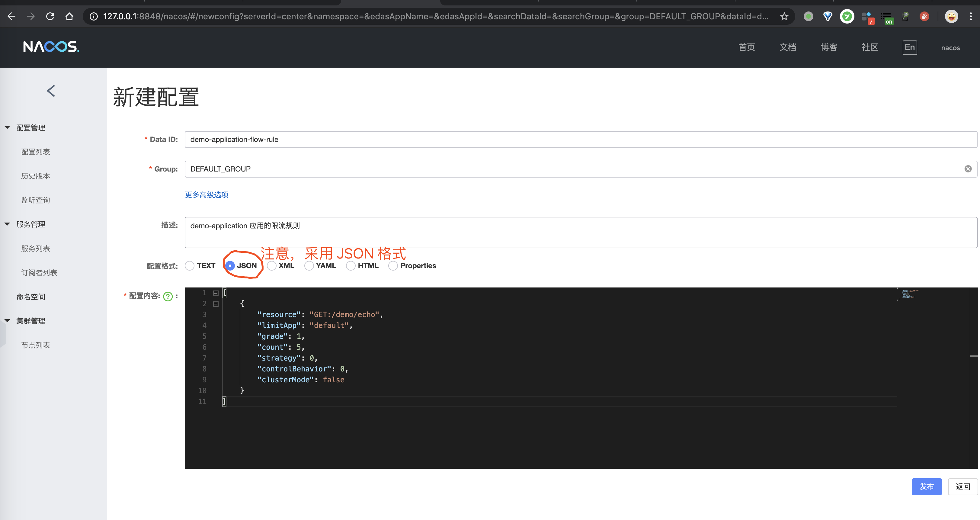
Task: Click the browser home icon
Action: 69,16
